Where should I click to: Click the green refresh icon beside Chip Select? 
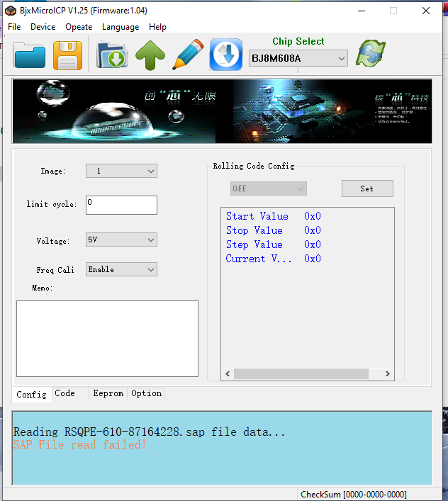pyautogui.click(x=371, y=55)
